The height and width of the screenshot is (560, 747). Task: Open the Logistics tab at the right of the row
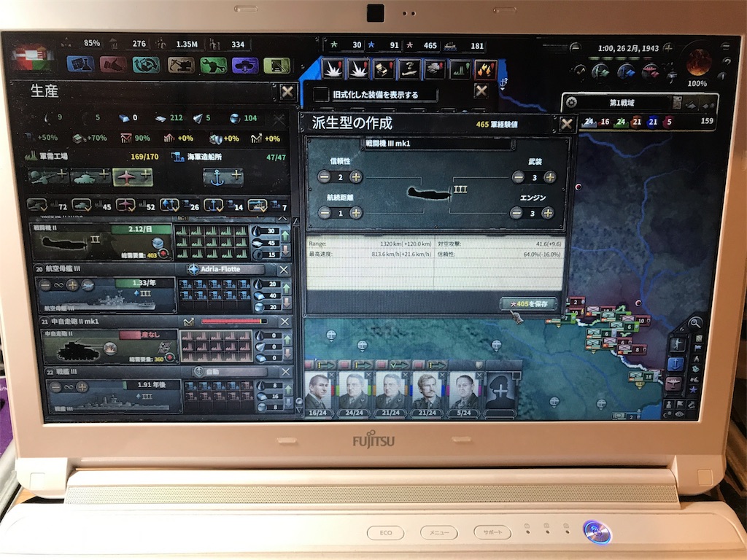[276, 66]
